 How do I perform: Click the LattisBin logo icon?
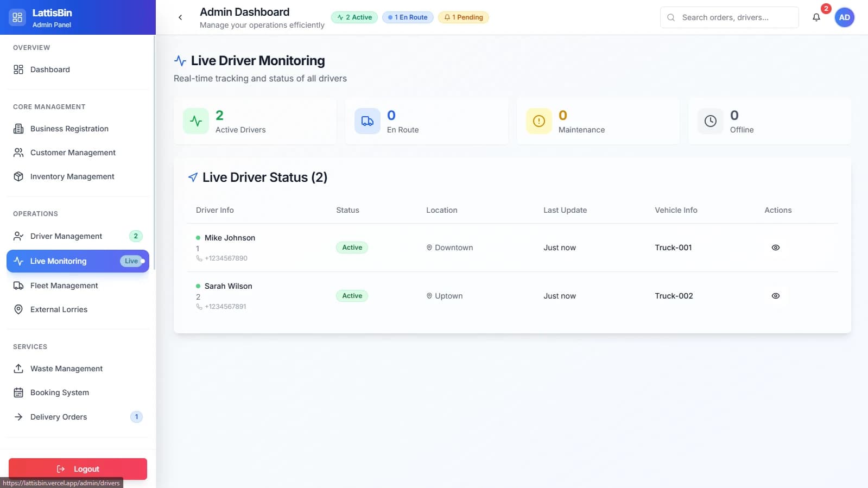coord(17,17)
